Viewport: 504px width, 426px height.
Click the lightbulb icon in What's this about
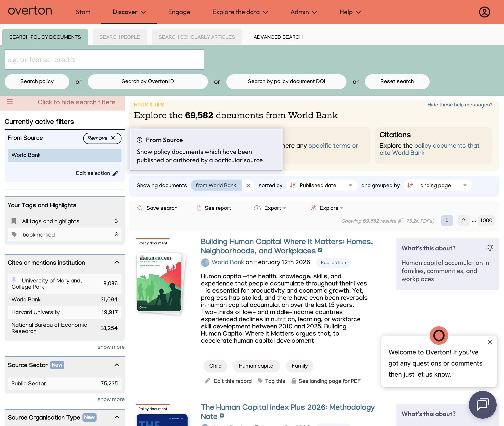point(490,248)
